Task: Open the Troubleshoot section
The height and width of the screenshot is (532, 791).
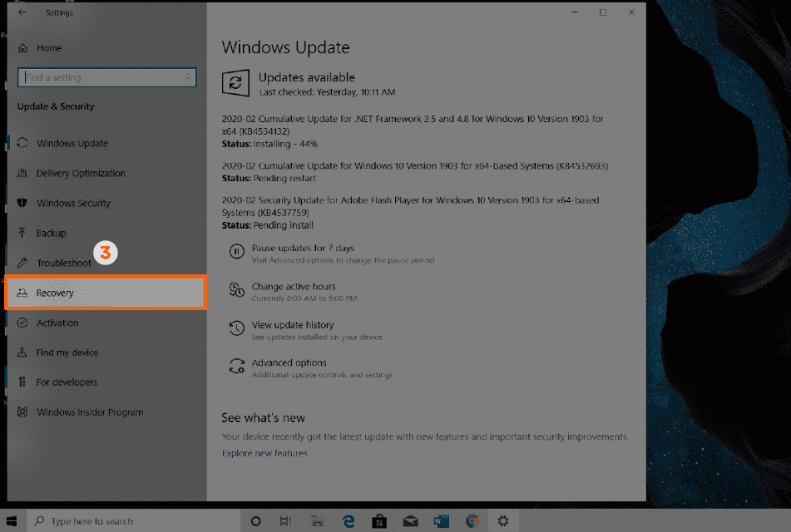Action: coord(107,263)
